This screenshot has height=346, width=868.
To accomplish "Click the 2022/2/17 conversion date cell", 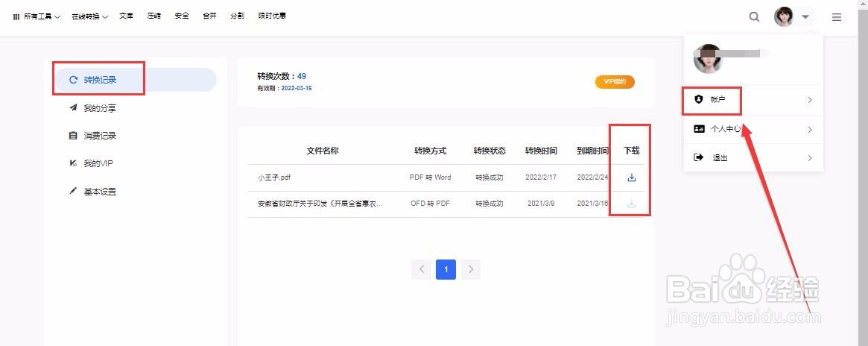I will pos(541,177).
